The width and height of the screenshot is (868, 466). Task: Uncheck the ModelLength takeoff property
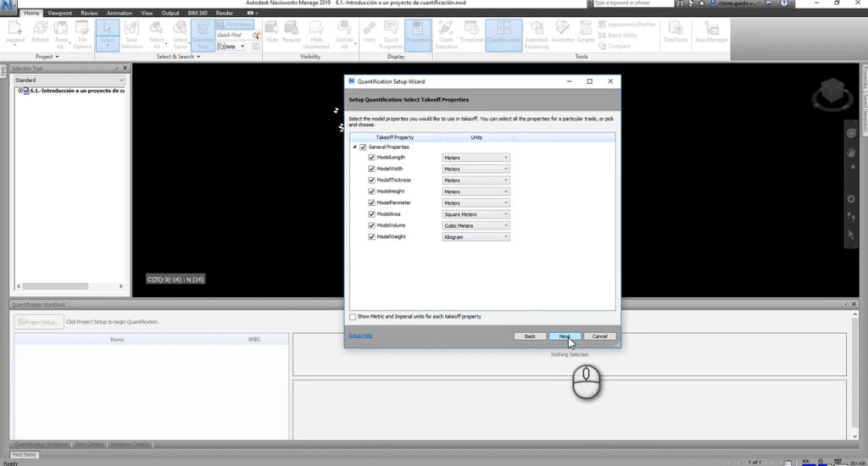pos(371,158)
